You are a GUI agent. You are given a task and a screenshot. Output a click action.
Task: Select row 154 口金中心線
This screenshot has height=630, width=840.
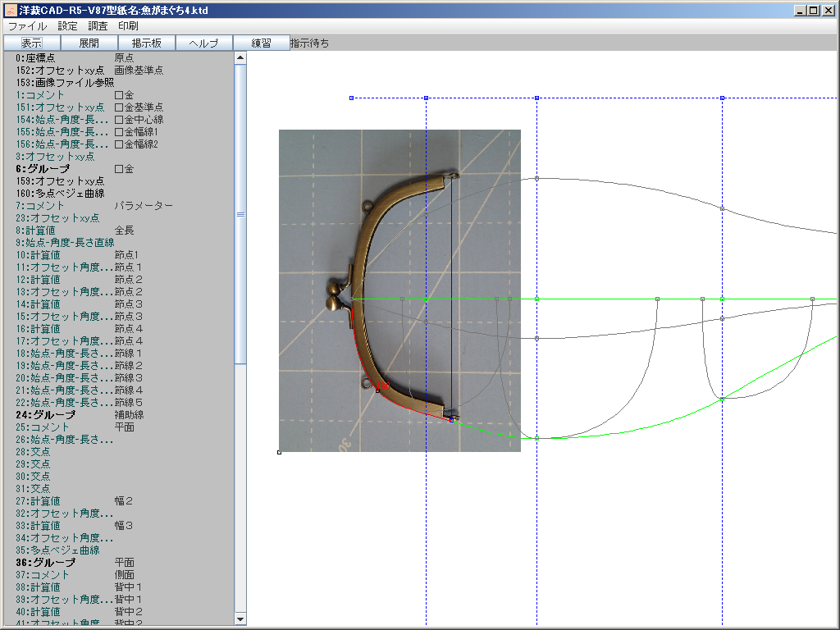[89, 120]
